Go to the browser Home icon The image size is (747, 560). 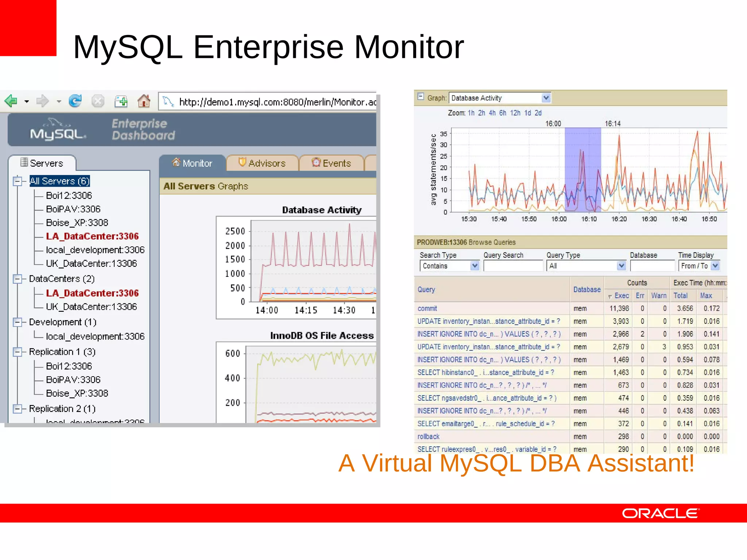click(x=144, y=101)
